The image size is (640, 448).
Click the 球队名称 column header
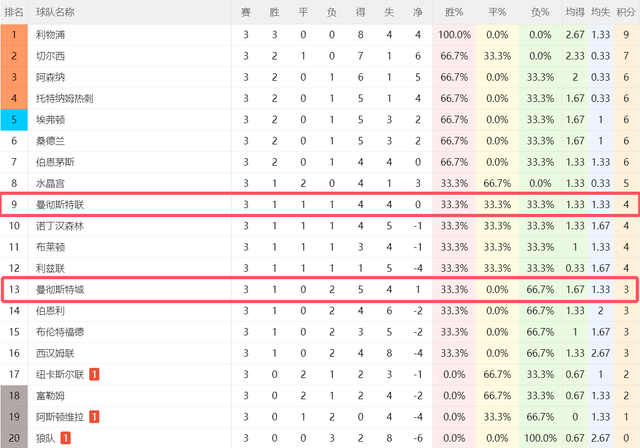tap(55, 12)
